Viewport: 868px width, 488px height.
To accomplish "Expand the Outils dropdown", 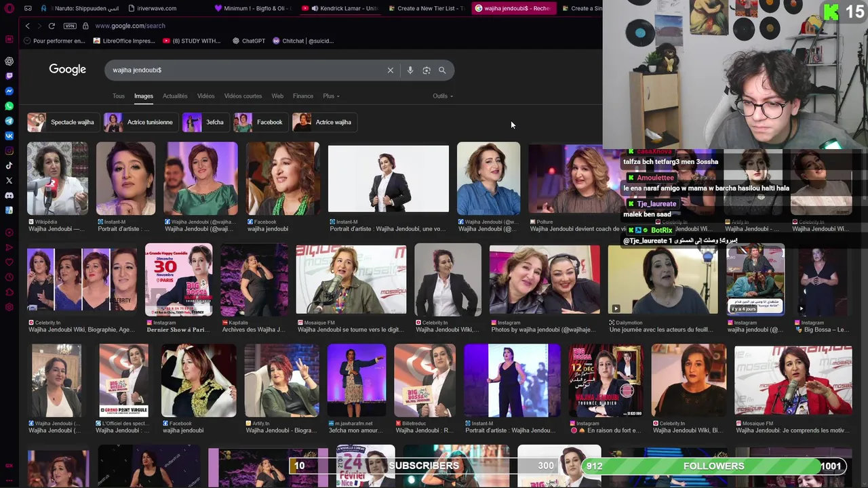I will (x=443, y=96).
